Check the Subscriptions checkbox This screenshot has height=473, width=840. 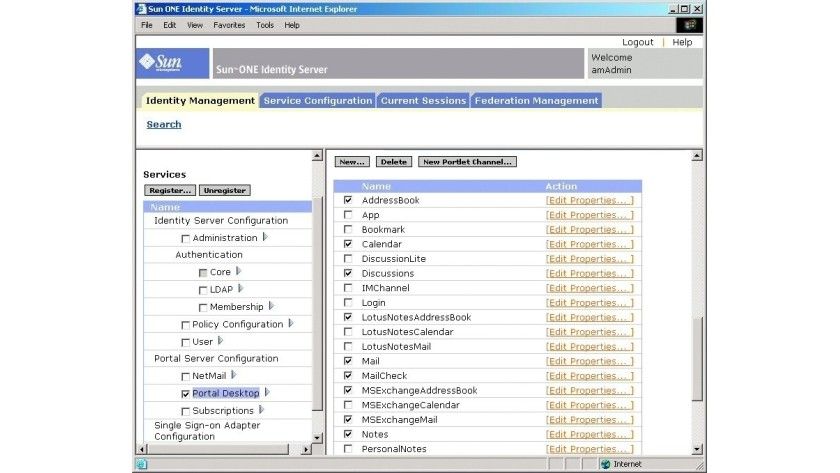[x=185, y=411]
